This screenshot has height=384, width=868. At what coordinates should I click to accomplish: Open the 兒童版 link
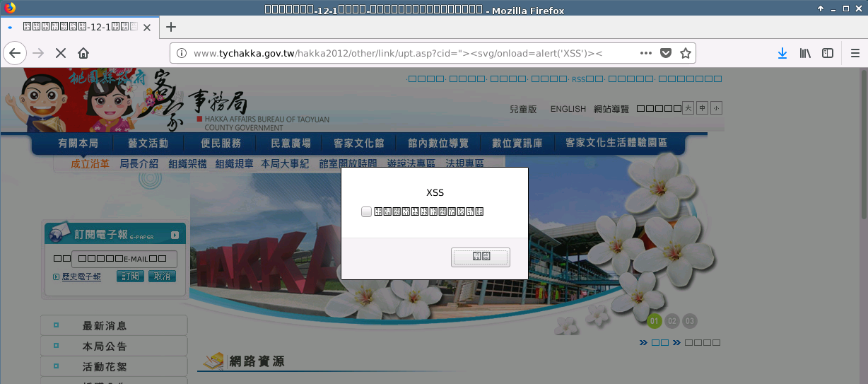(x=523, y=109)
